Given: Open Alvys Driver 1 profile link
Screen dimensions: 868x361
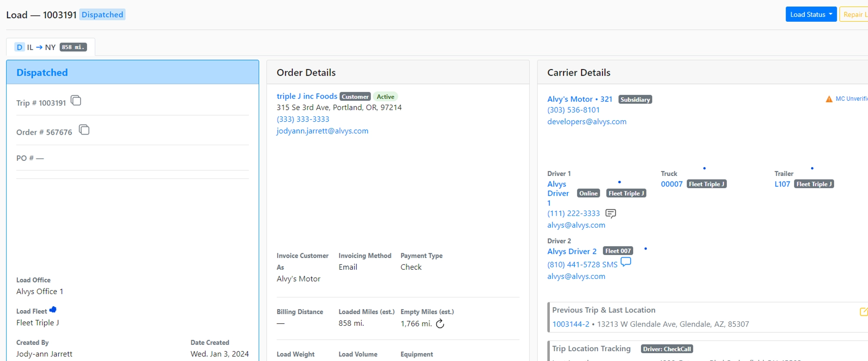Looking at the screenshot, I should point(558,193).
